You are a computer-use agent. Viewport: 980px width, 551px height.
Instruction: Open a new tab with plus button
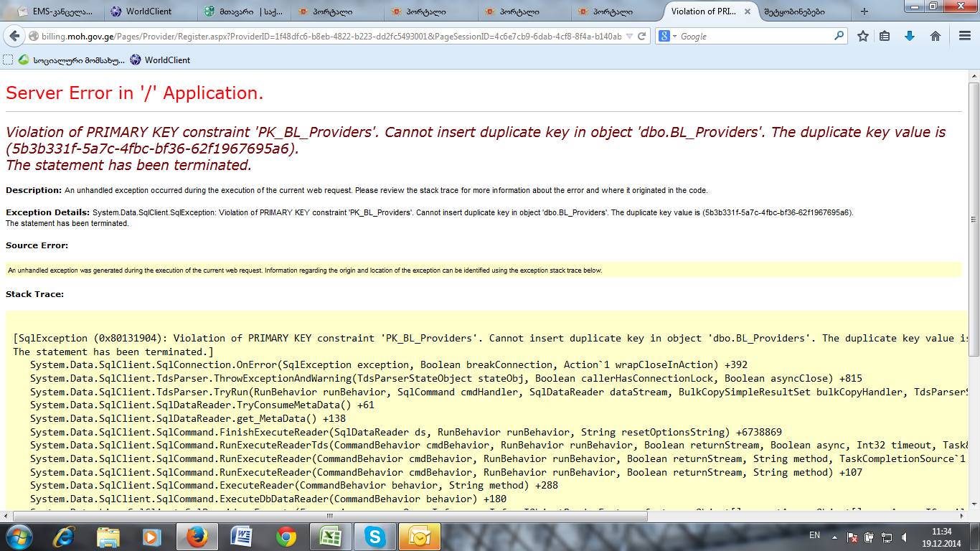[x=864, y=11]
